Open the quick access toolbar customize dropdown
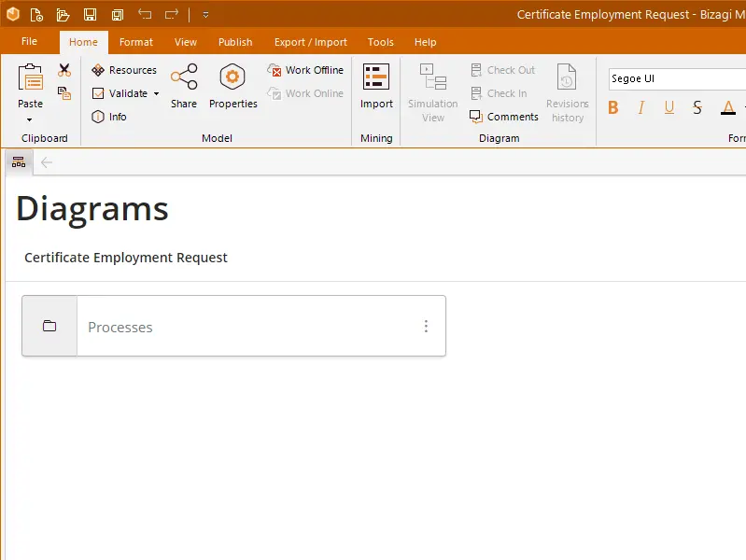The width and height of the screenshot is (746, 560). point(205,15)
